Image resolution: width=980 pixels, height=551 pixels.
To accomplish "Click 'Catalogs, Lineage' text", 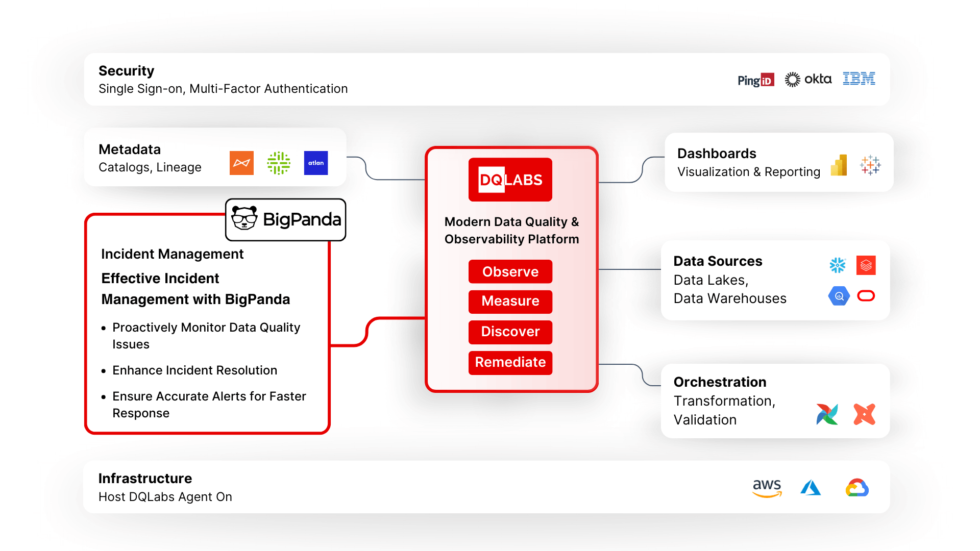I will coord(150,167).
